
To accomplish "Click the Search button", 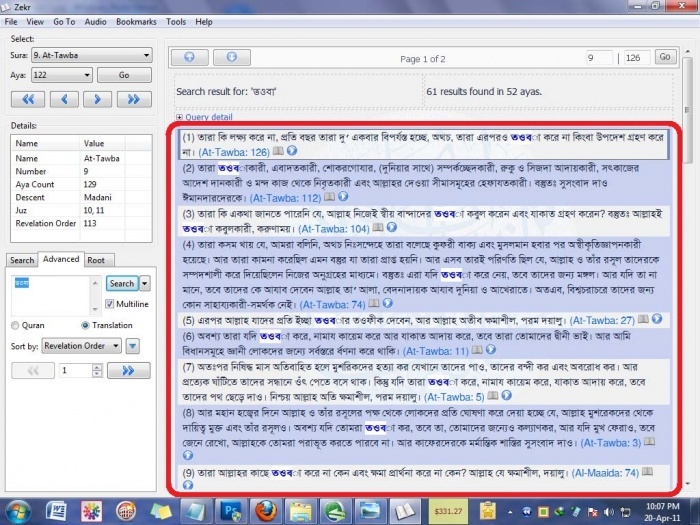I will 122,284.
